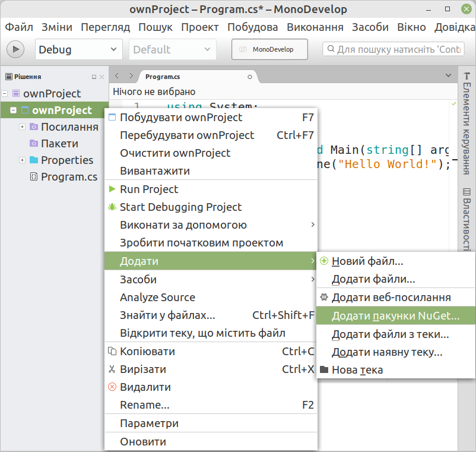Screen dimensions: 476x452
Task: Open the Вікно menu
Action: [x=411, y=27]
